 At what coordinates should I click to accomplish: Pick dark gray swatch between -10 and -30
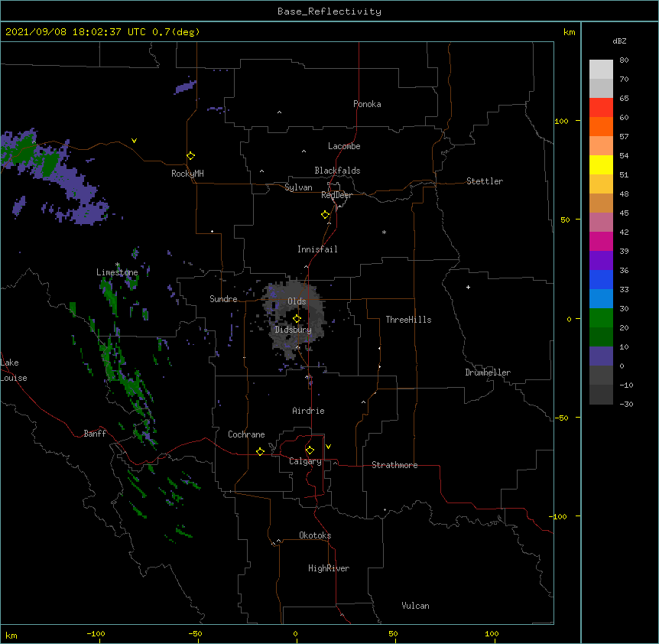(601, 395)
